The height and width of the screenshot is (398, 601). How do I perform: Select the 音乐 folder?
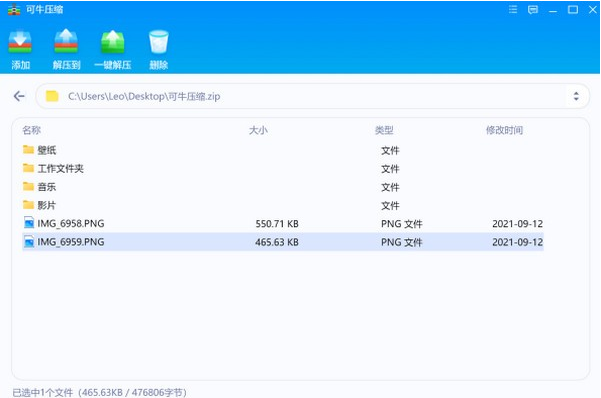point(283,187)
